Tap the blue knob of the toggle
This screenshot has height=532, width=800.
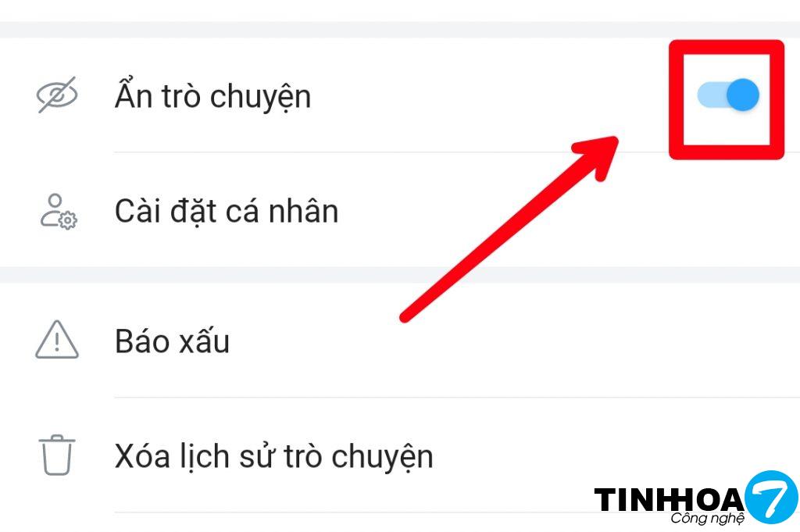click(743, 95)
